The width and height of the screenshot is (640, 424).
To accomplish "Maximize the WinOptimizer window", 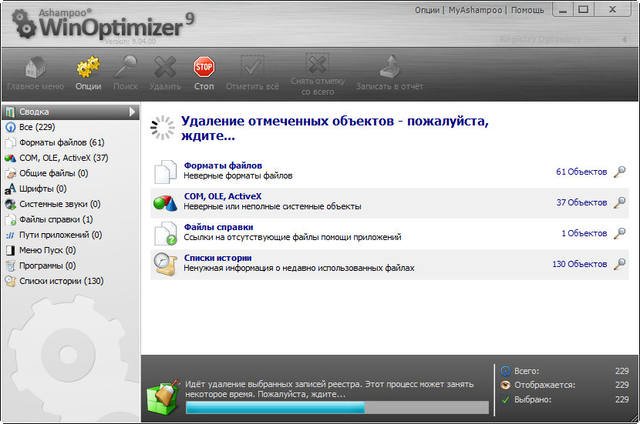I will coord(584,9).
